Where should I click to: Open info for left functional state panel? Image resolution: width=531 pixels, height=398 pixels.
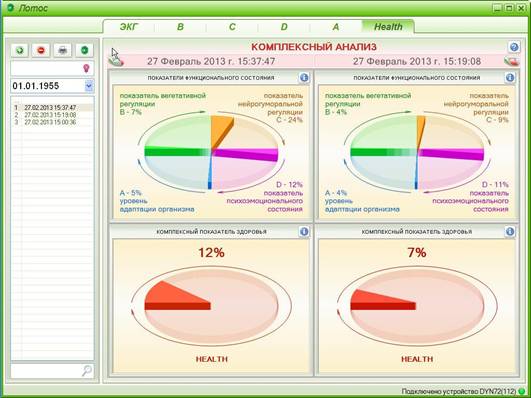pyautogui.click(x=304, y=78)
